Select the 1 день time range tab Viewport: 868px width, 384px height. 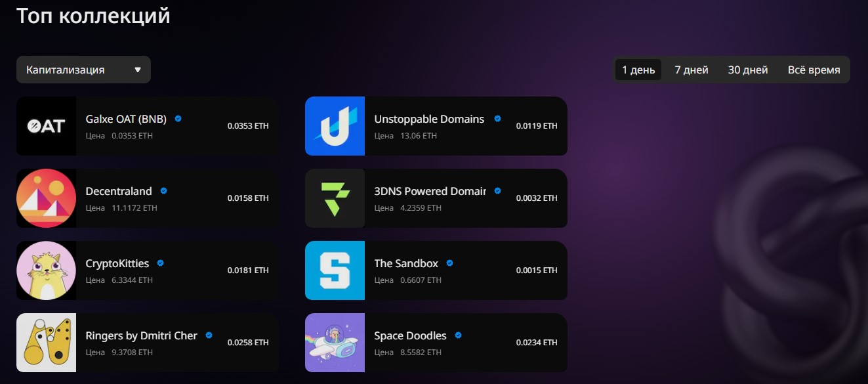pyautogui.click(x=638, y=70)
